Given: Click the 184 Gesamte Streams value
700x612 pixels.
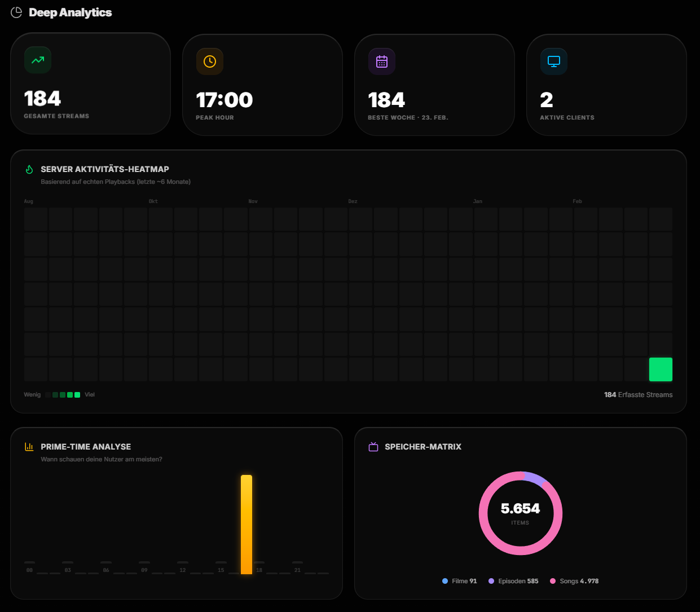Looking at the screenshot, I should (x=42, y=99).
